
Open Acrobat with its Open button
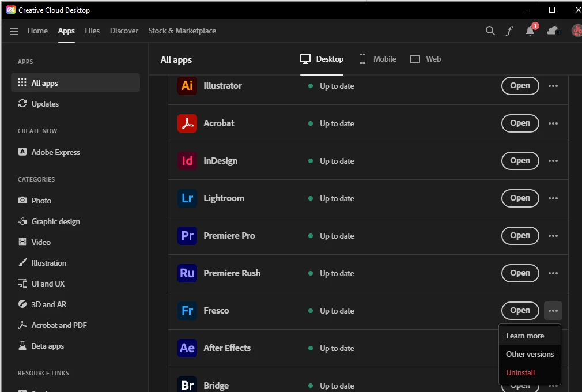(x=520, y=123)
